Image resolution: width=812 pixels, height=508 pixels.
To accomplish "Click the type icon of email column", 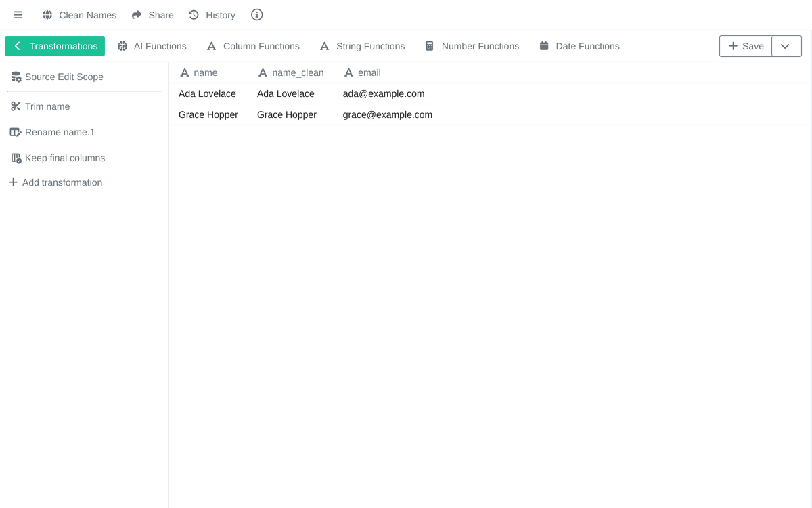I will [349, 72].
